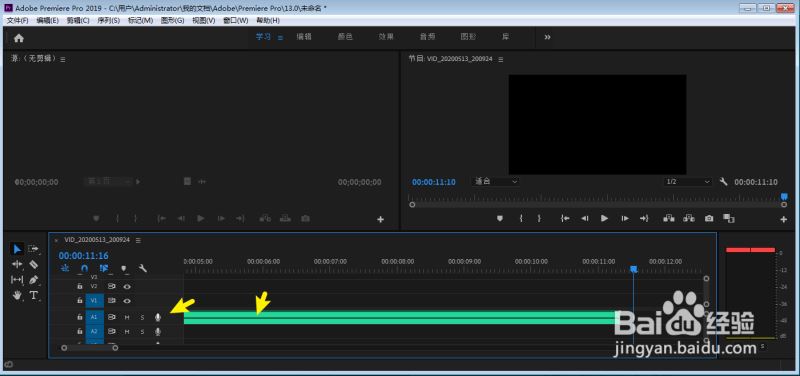
Task: Open Source Monitor button editor plus
Action: pos(380,219)
